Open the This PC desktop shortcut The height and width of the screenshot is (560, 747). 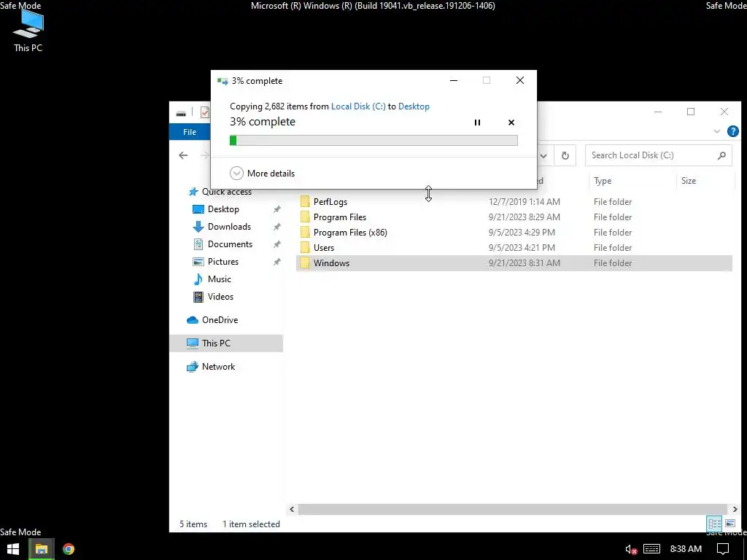[28, 31]
